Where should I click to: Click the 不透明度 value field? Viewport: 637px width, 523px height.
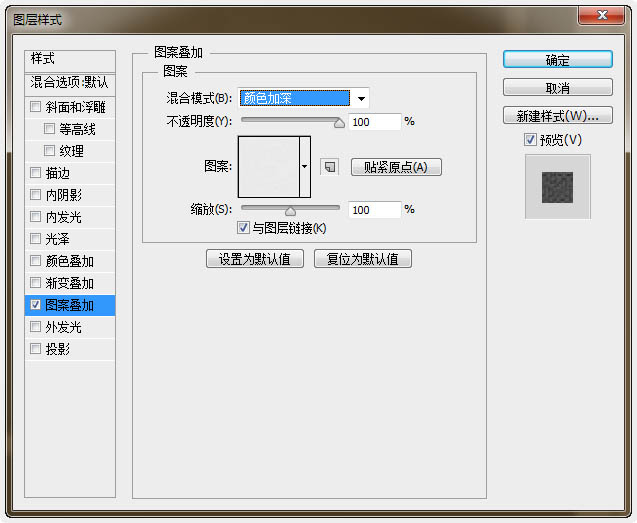click(374, 122)
